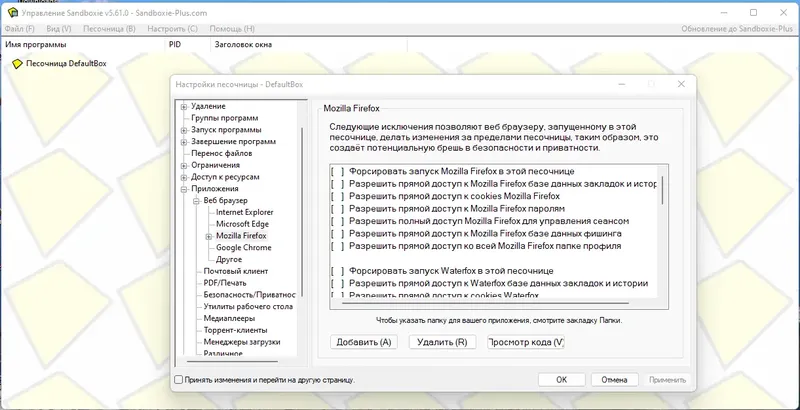Open the Помощь (H) menu
The height and width of the screenshot is (410, 800).
[232, 29]
